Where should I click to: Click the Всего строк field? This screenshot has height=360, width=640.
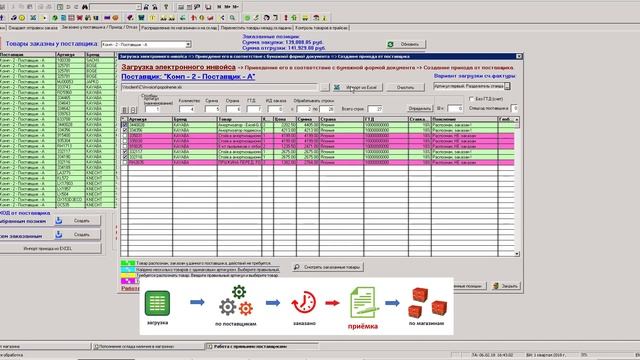375,109
